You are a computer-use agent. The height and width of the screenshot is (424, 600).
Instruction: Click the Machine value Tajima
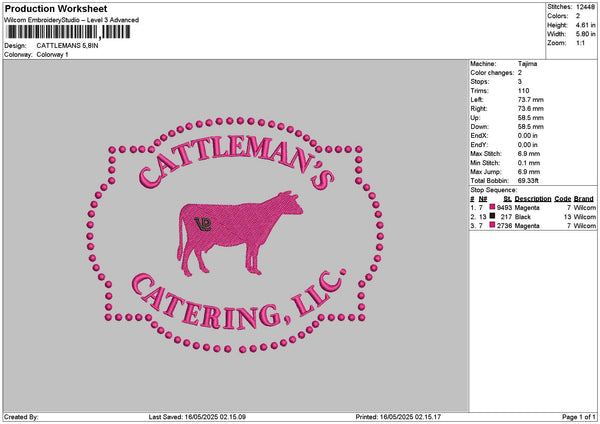[x=527, y=64]
